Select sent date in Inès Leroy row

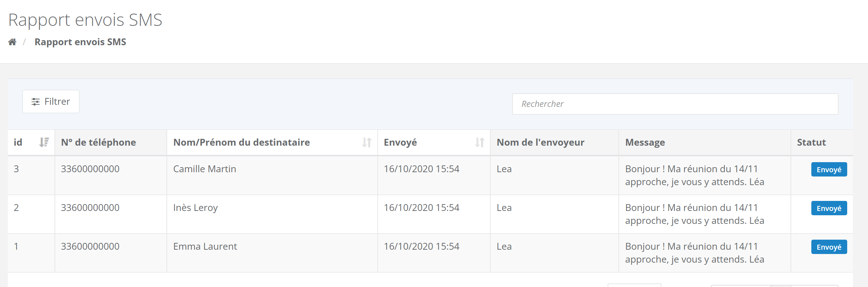pyautogui.click(x=421, y=208)
